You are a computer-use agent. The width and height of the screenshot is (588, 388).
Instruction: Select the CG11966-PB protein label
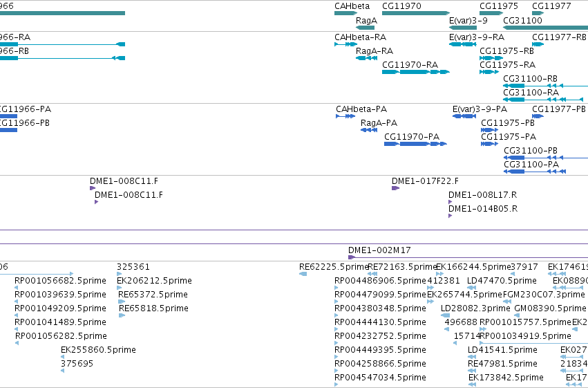click(25, 123)
